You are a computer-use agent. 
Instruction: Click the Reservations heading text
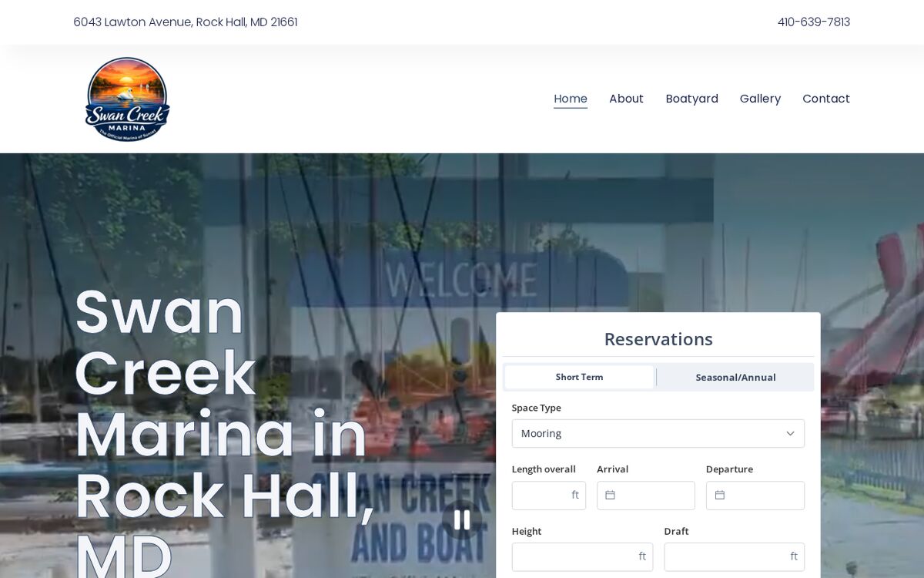click(x=658, y=339)
